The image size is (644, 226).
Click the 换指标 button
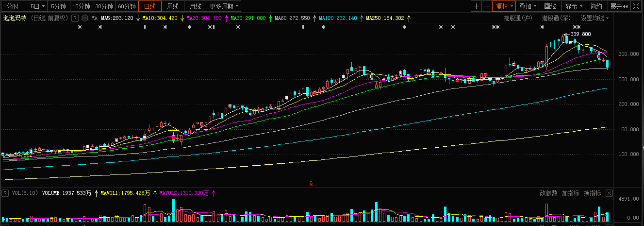(592, 193)
